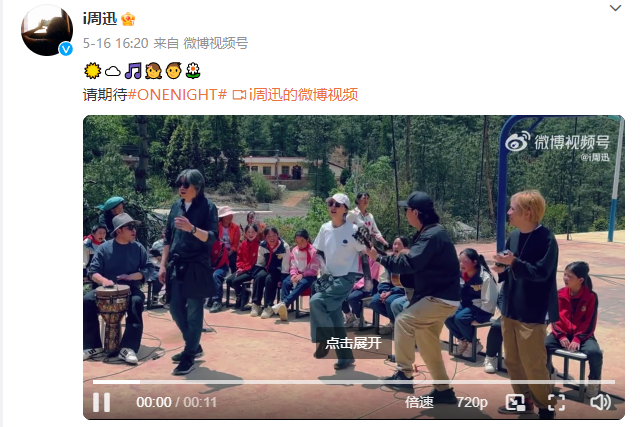Open the #ONENIGHT# hashtag link
Screen dimensions: 640x427
coord(177,95)
